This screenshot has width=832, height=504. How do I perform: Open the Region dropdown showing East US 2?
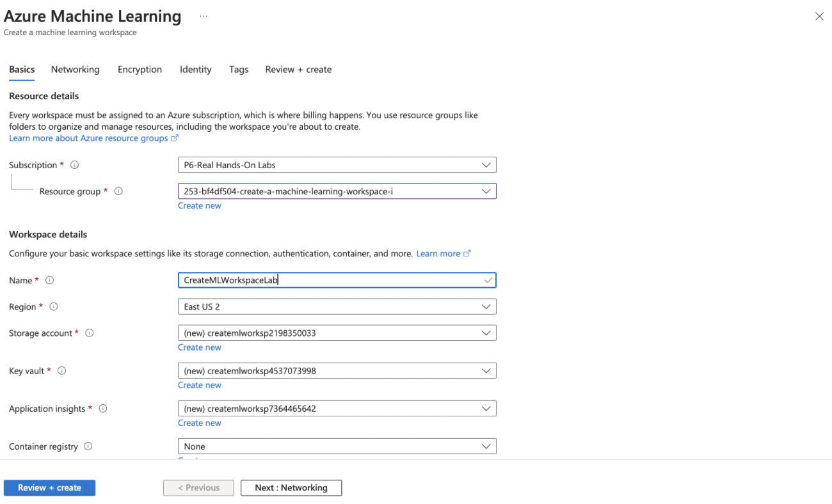coord(337,307)
